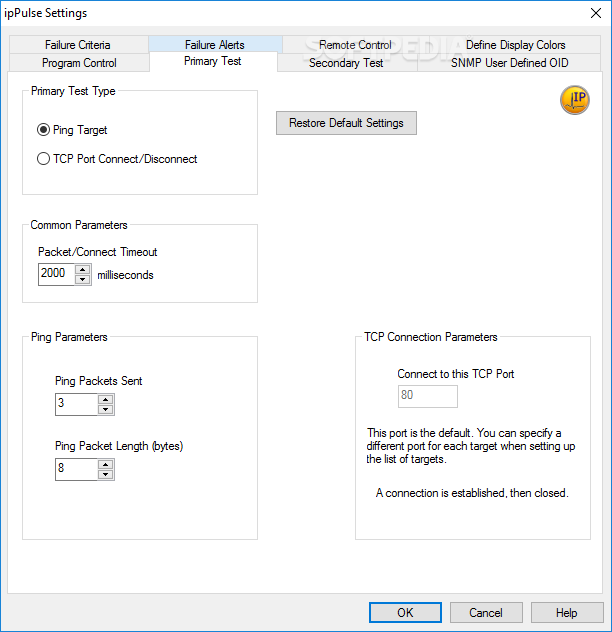Click the 'milliseconds' unit label
This screenshot has height=632, width=612.
click(125, 275)
